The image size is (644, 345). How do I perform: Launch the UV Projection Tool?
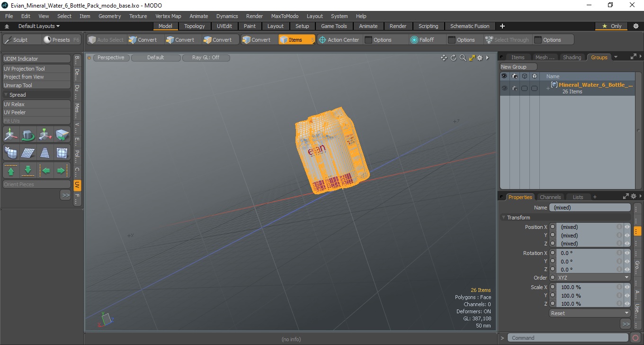[x=37, y=69]
